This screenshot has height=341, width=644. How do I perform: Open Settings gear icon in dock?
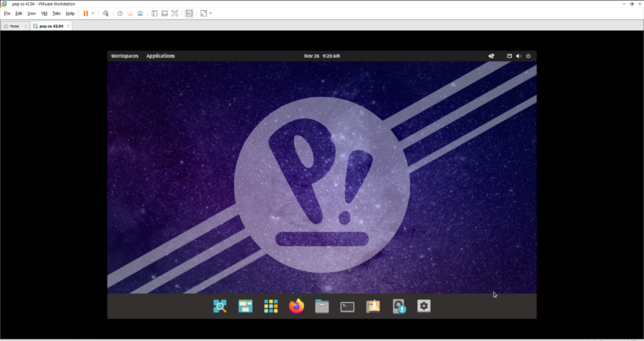click(x=424, y=306)
